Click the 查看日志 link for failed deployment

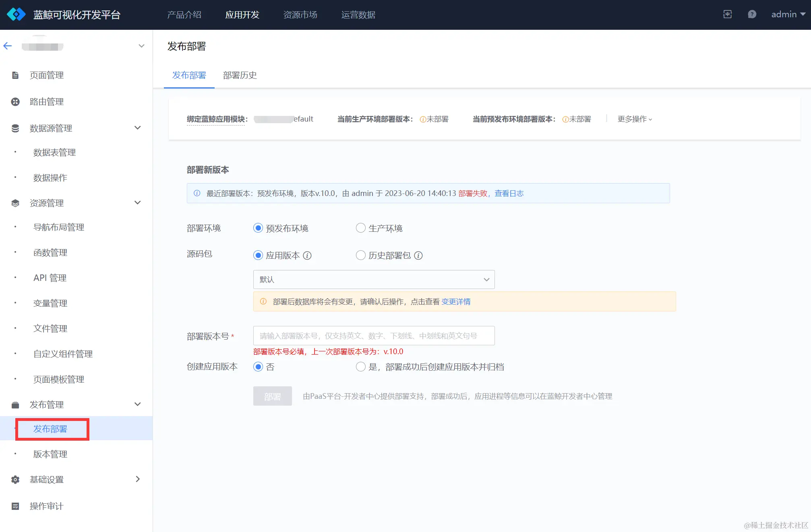[x=509, y=193]
